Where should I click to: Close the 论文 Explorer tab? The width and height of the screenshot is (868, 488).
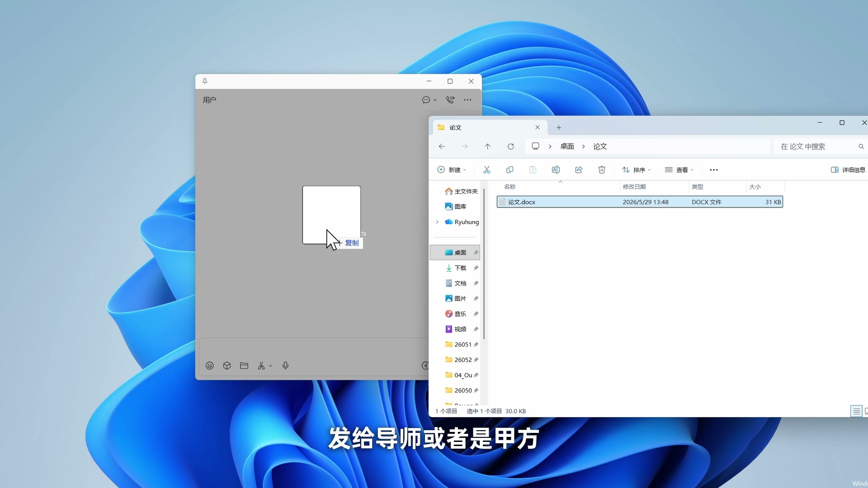coord(538,127)
